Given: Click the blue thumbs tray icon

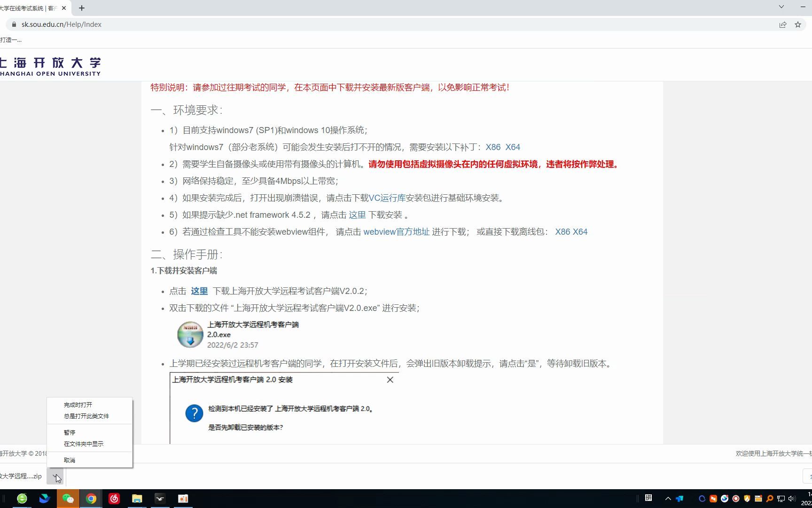Looking at the screenshot, I should click(x=679, y=499).
